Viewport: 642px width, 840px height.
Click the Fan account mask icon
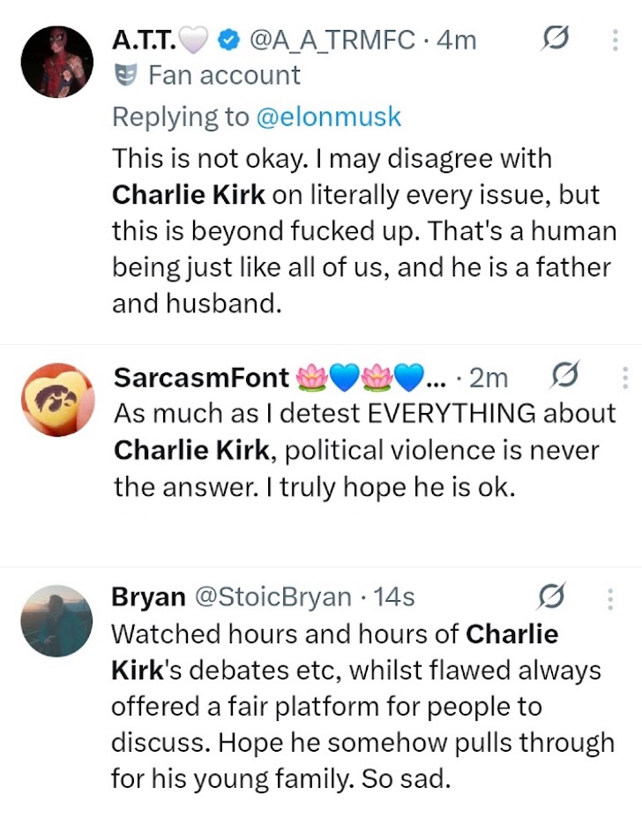[124, 76]
